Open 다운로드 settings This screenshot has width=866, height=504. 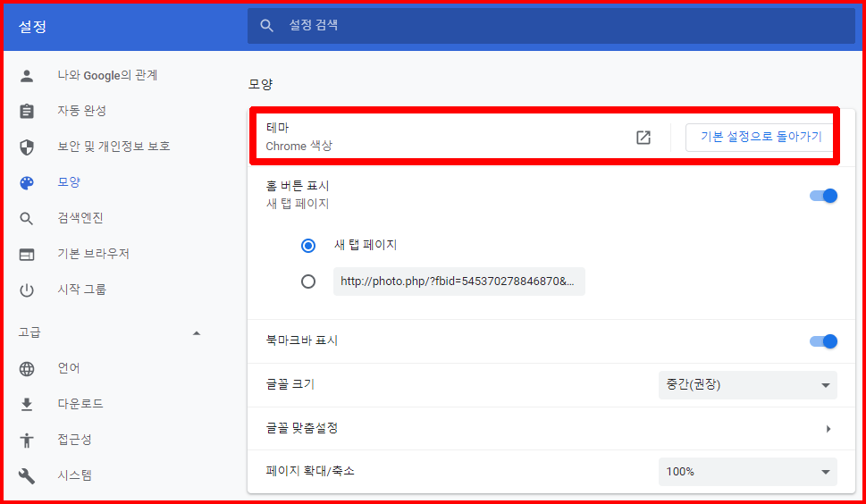pyautogui.click(x=80, y=404)
